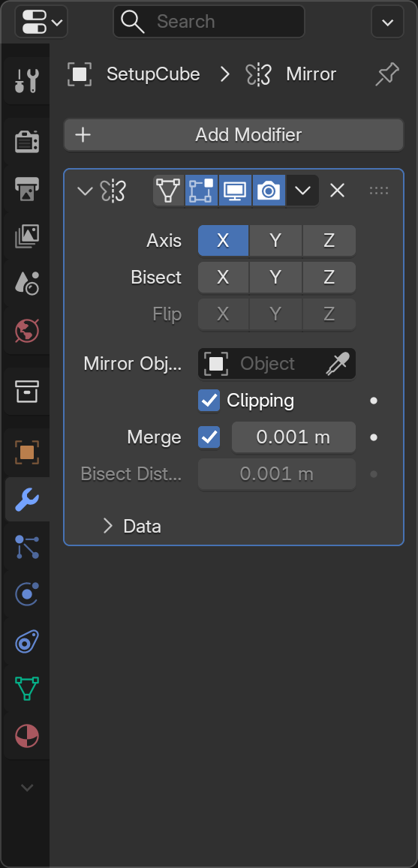Screen dimensions: 418x868
Task: Collapse the Mirror modifier panel
Action: 85,191
